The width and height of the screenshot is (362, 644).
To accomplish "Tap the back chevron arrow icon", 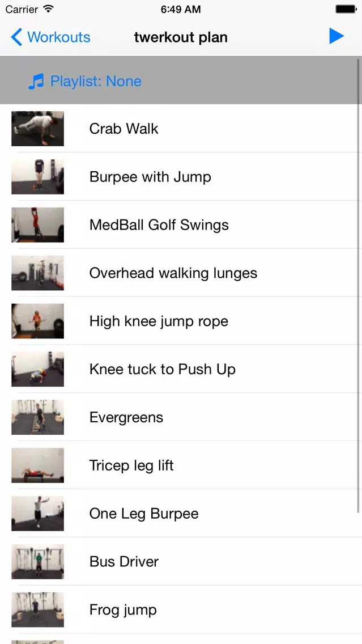I will [16, 37].
